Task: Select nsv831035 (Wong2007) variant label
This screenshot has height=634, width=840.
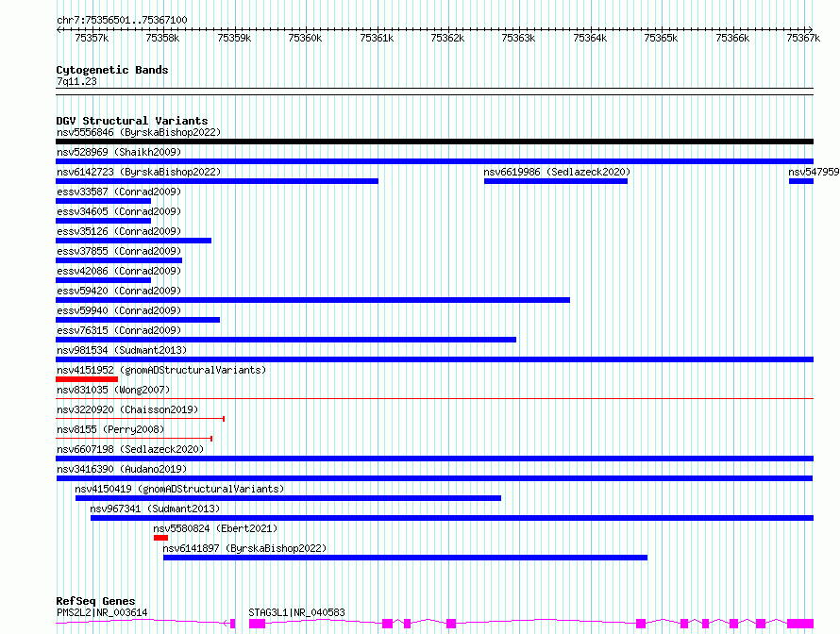Action: [x=113, y=390]
